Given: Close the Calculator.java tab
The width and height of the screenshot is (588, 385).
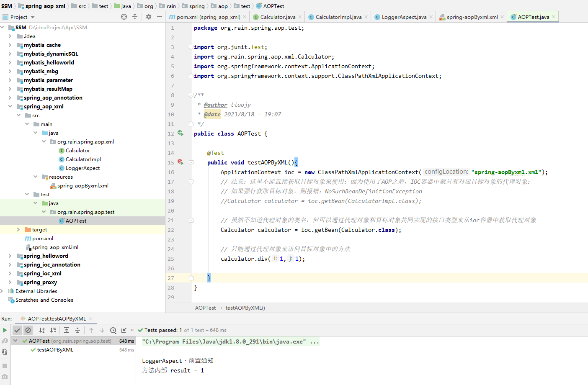Looking at the screenshot, I should click(x=300, y=17).
